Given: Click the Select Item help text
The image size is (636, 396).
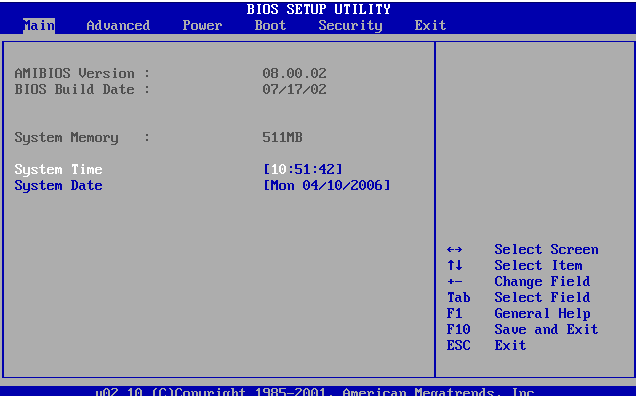Looking at the screenshot, I should point(538,265).
